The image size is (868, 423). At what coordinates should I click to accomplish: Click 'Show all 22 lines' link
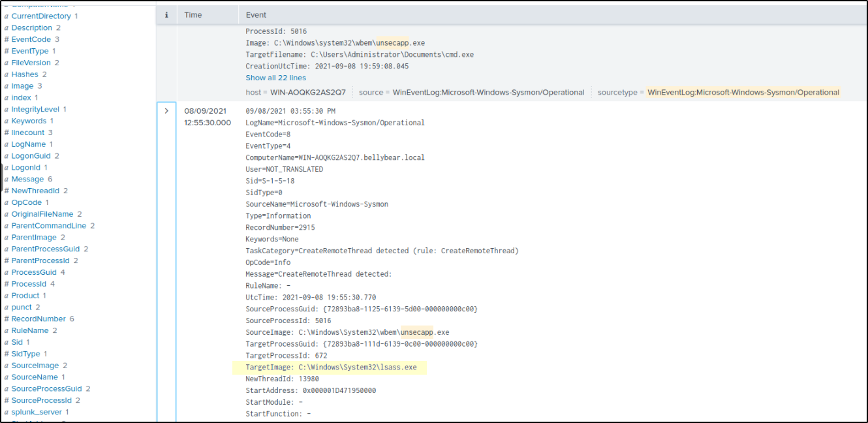click(275, 78)
